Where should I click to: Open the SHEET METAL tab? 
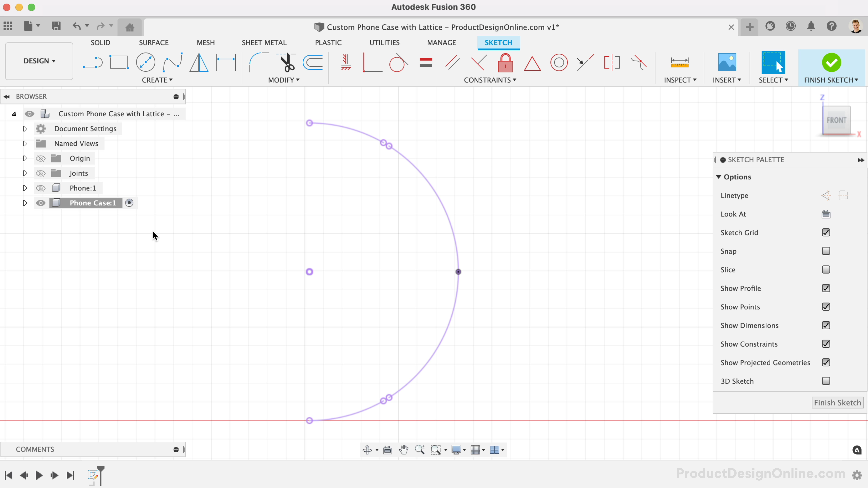(x=264, y=43)
